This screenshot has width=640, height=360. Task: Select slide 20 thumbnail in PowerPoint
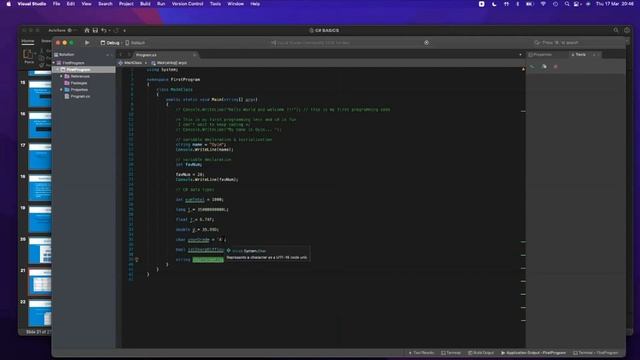click(40, 251)
